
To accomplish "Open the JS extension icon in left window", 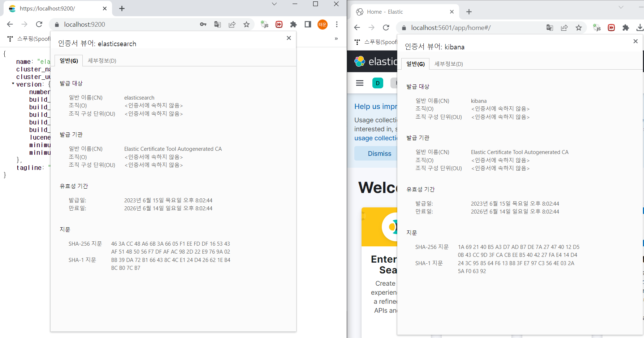I will pos(265,25).
